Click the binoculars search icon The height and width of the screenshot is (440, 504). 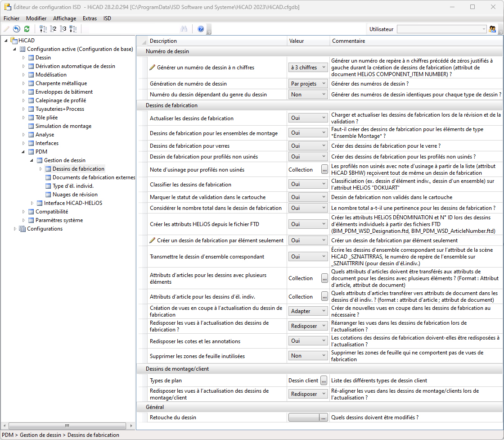[x=184, y=29]
